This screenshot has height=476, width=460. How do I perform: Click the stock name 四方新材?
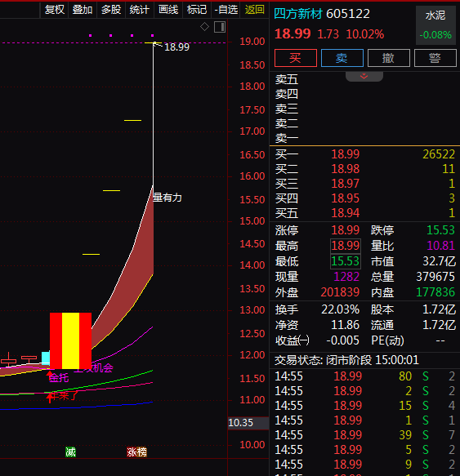(297, 14)
